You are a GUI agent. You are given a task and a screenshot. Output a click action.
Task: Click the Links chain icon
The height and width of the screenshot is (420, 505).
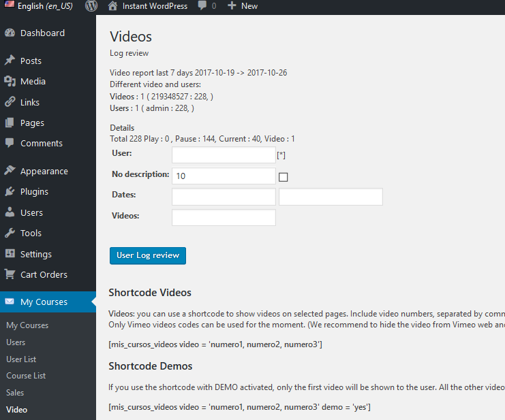pos(10,102)
